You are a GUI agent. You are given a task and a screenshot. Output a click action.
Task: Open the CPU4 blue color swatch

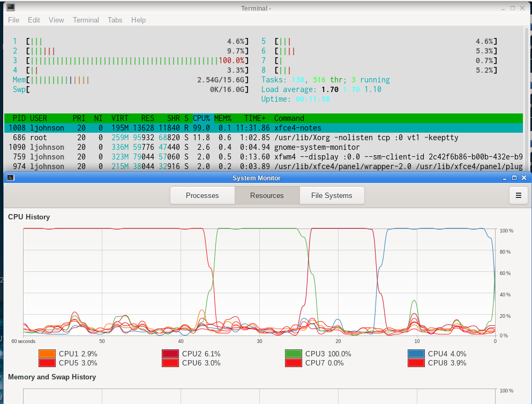[x=416, y=354]
